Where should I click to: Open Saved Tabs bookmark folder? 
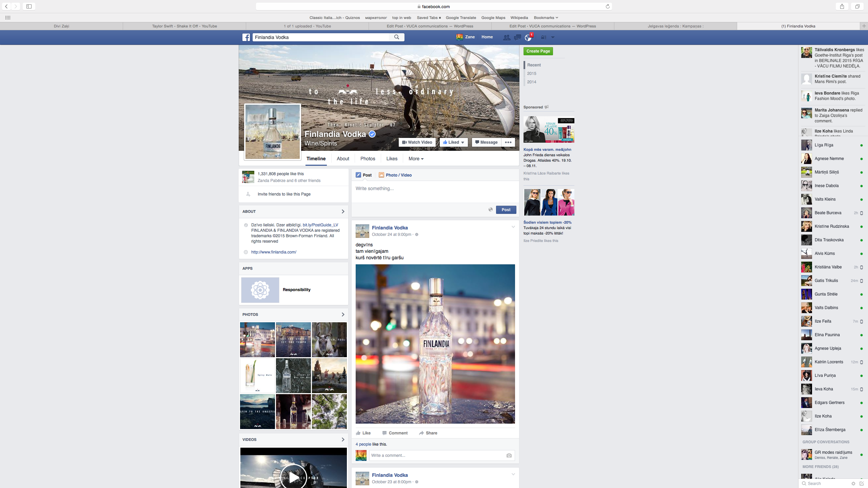(x=429, y=18)
